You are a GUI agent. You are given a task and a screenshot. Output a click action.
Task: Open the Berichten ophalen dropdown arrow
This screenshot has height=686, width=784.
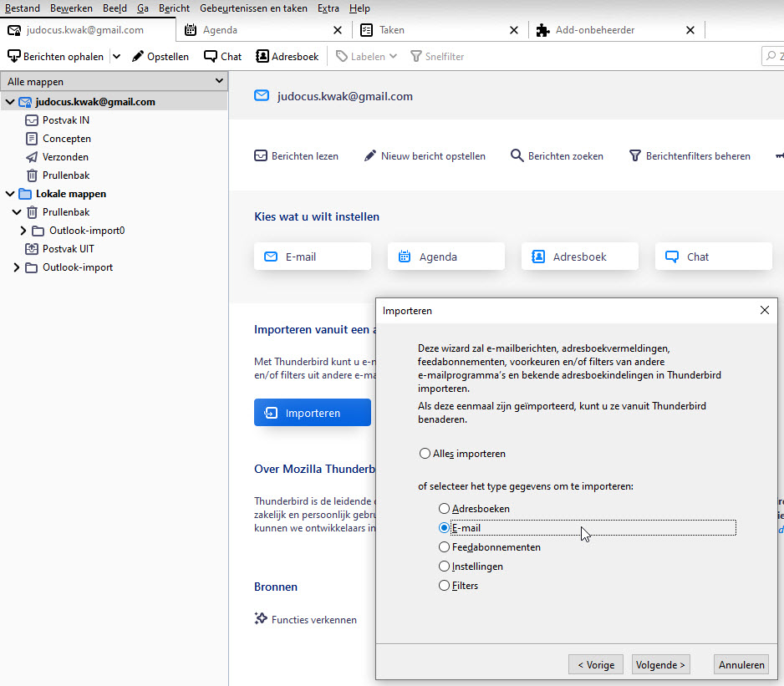[116, 57]
